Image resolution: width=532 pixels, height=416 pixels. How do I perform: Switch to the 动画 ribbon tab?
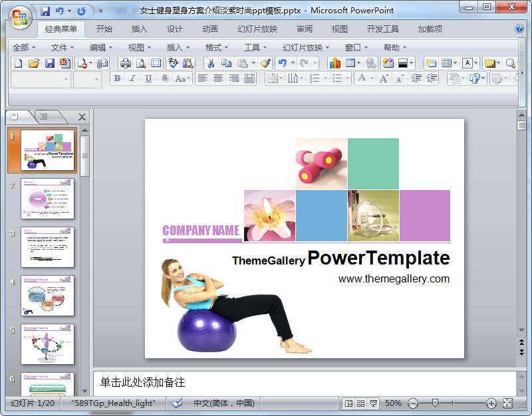209,29
